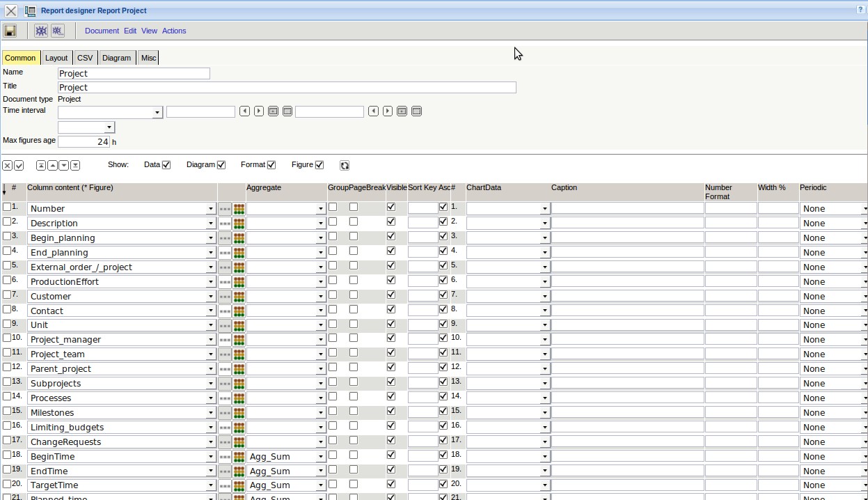This screenshot has height=500, width=868.
Task: Open the Time interval dropdown
Action: point(157,112)
